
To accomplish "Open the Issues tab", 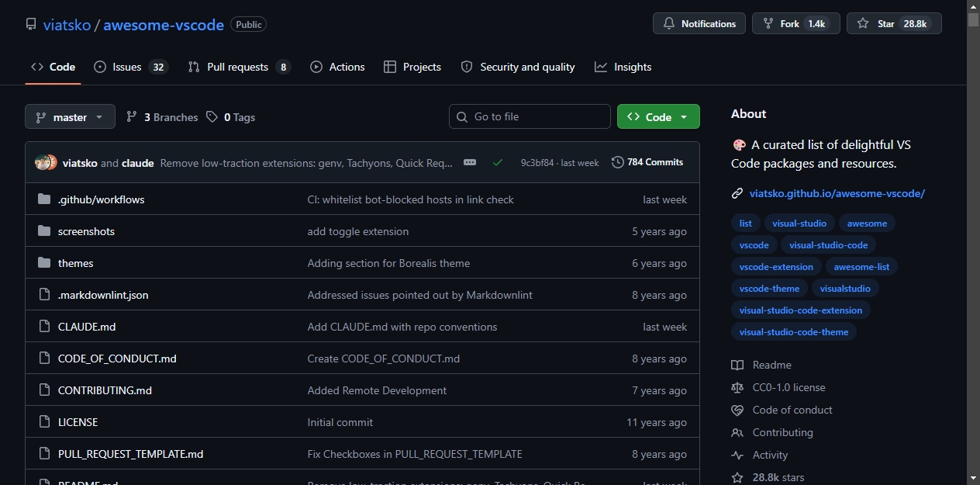I will 131,67.
